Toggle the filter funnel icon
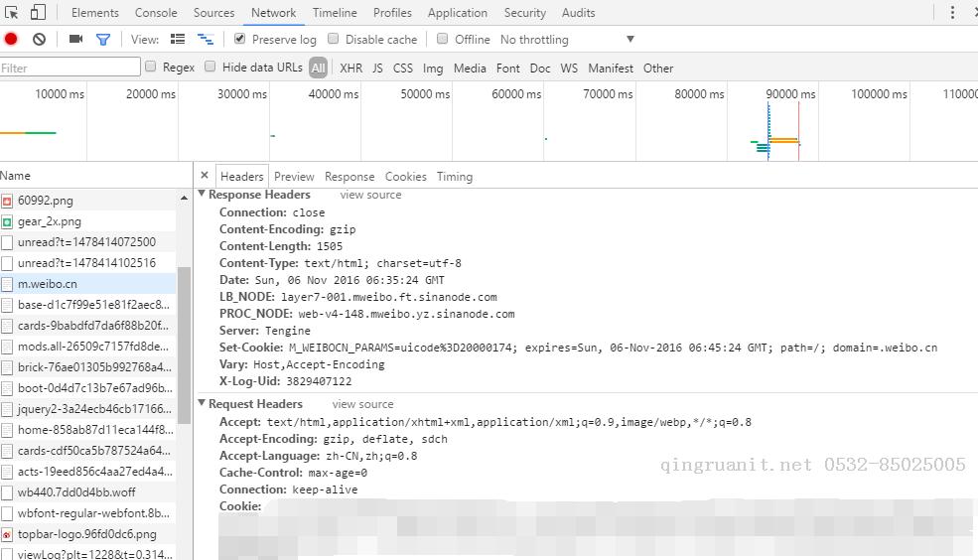The width and height of the screenshot is (978, 560). pos(102,40)
